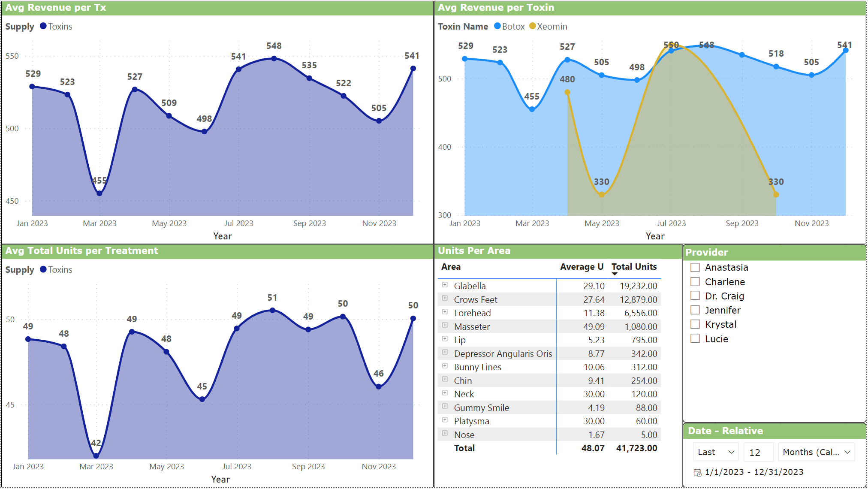Sort table by Average U column header
868x489 pixels.
coord(581,267)
